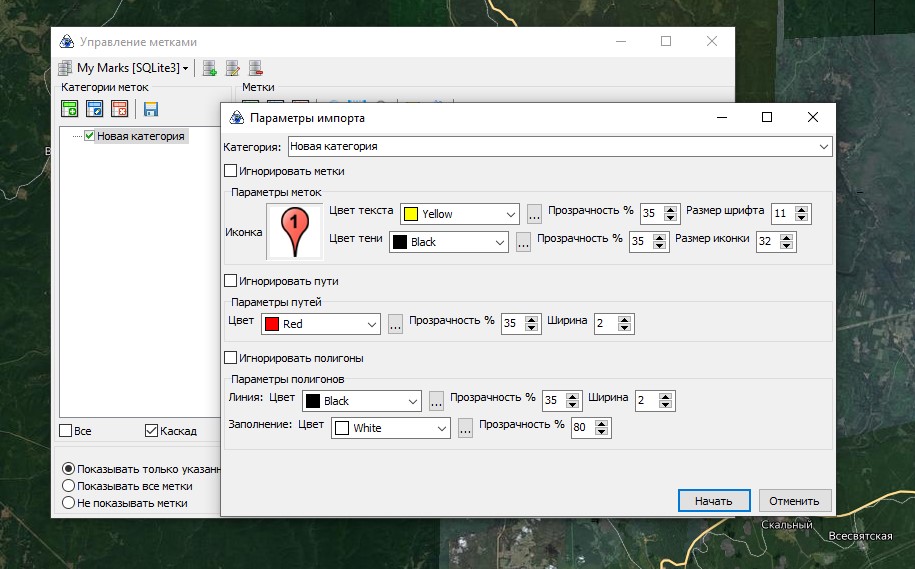This screenshot has width=915, height=569.
Task: Click the save categories floppy disk icon
Action: 151,109
